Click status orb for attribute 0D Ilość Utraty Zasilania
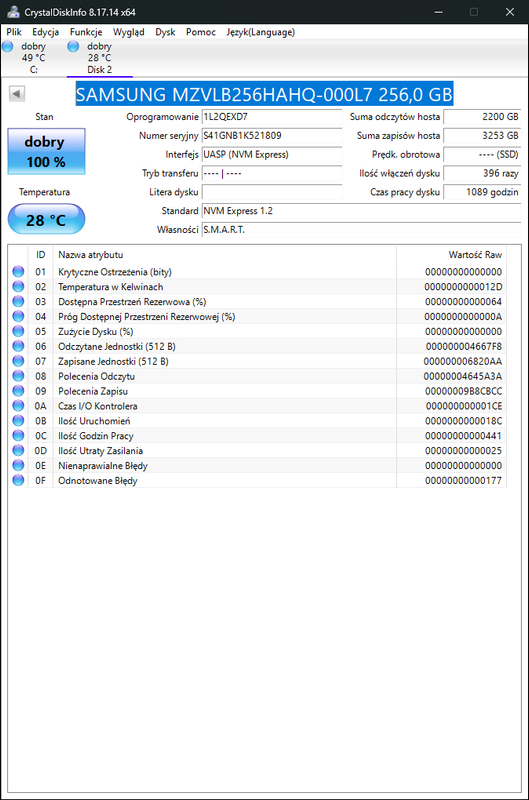 (x=18, y=451)
